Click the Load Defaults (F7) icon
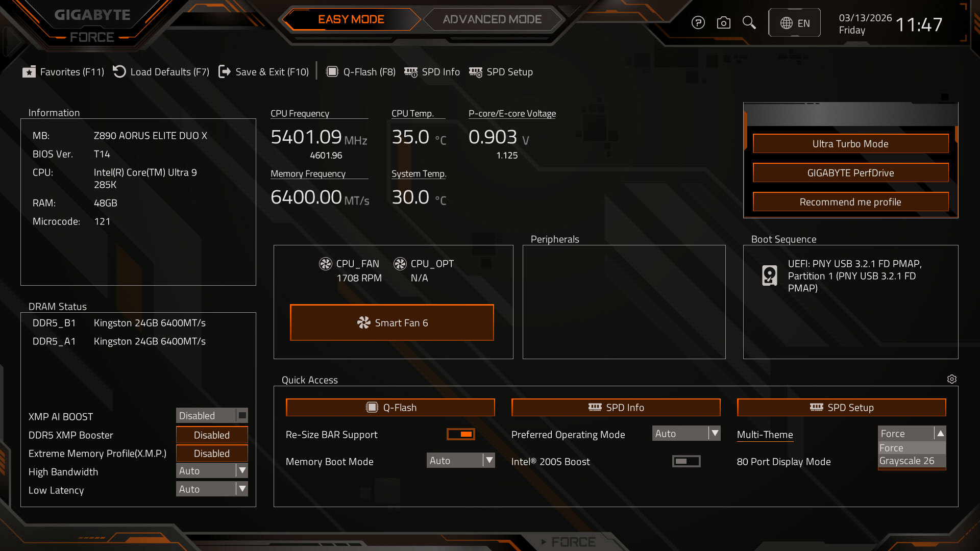This screenshot has height=551, width=980. click(119, 71)
